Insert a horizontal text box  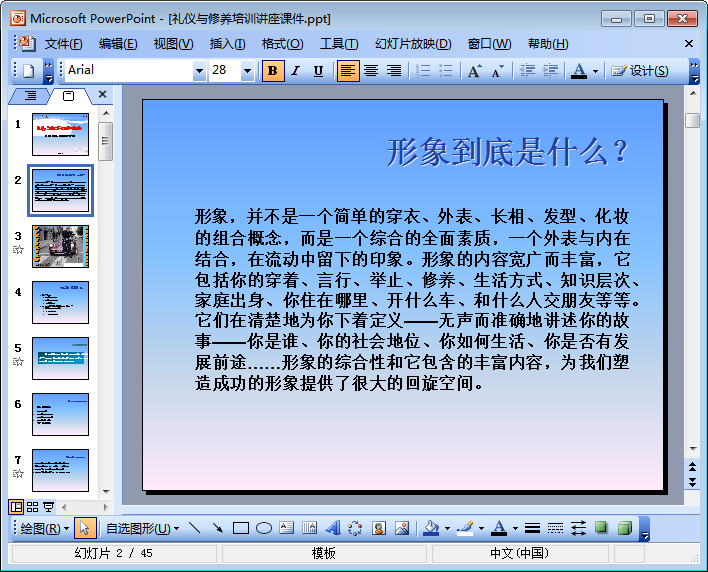(287, 528)
